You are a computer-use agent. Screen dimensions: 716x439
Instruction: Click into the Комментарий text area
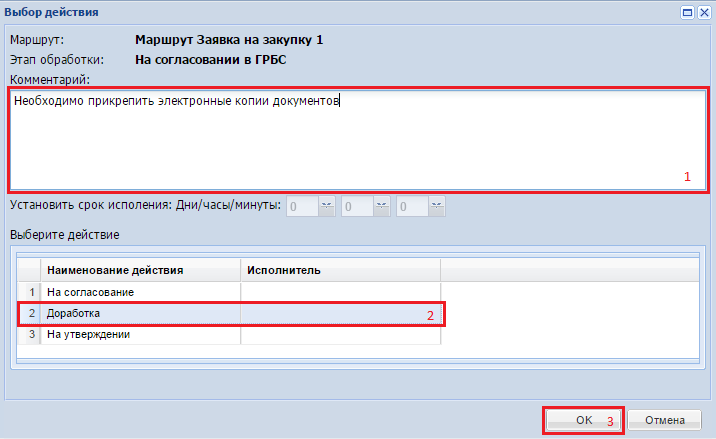point(358,140)
